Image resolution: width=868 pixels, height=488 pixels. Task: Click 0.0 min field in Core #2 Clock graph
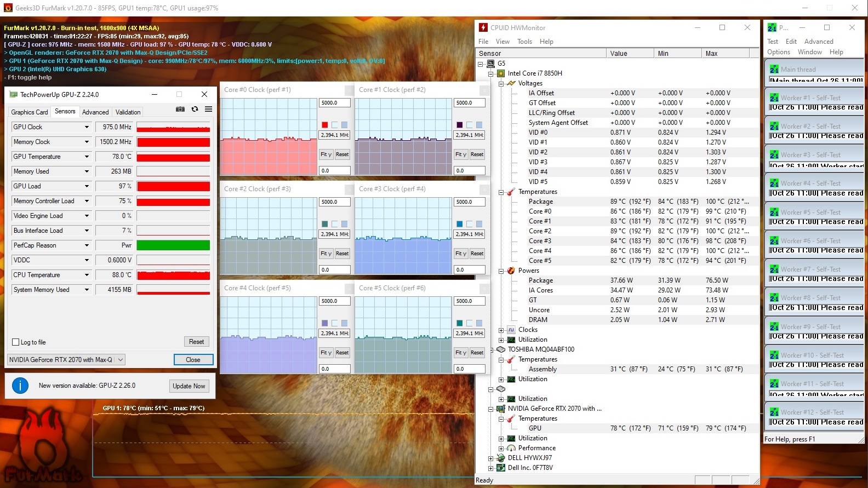coord(335,270)
